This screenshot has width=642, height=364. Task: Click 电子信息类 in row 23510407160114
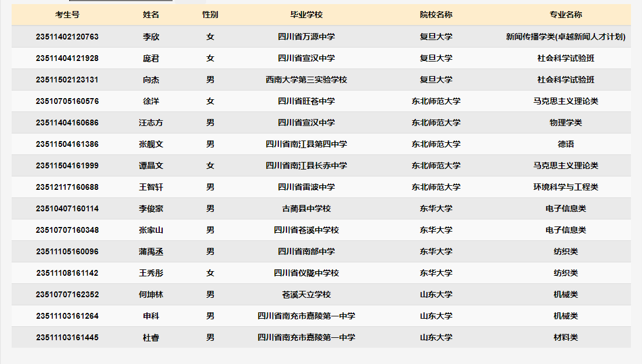(x=566, y=208)
